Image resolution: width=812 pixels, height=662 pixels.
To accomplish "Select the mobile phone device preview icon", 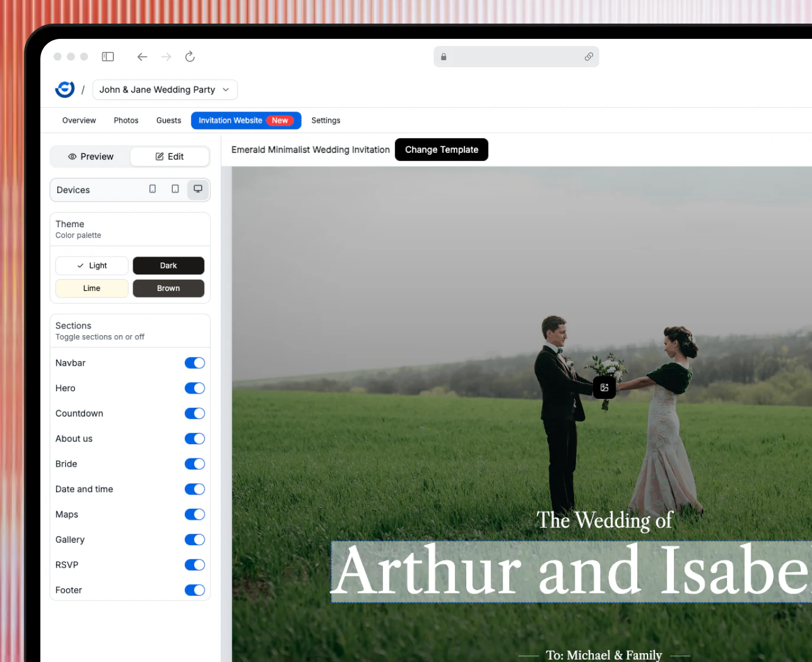I will pos(152,189).
